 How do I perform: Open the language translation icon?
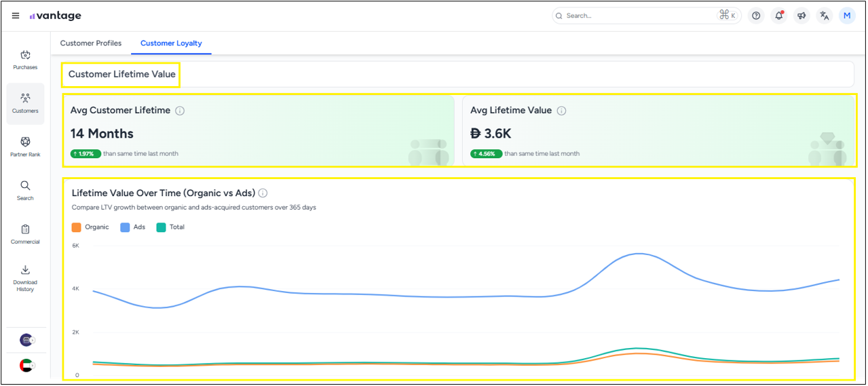pyautogui.click(x=824, y=16)
